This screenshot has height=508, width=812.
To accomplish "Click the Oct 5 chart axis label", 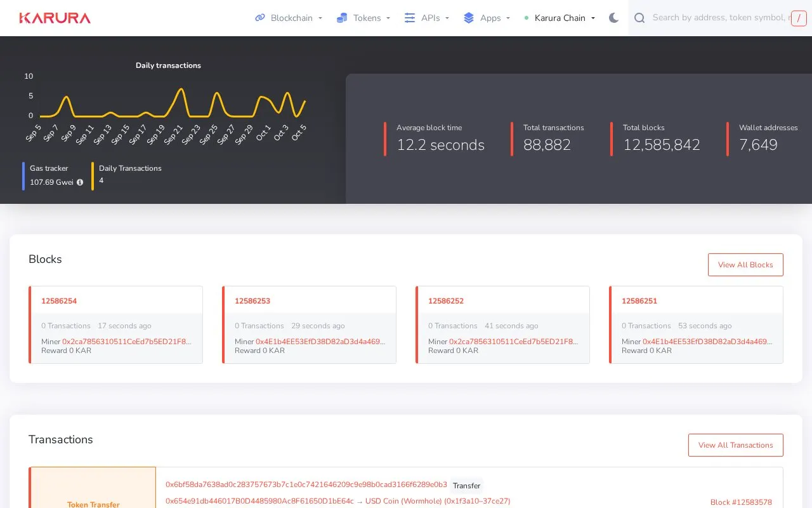I will pos(298,132).
